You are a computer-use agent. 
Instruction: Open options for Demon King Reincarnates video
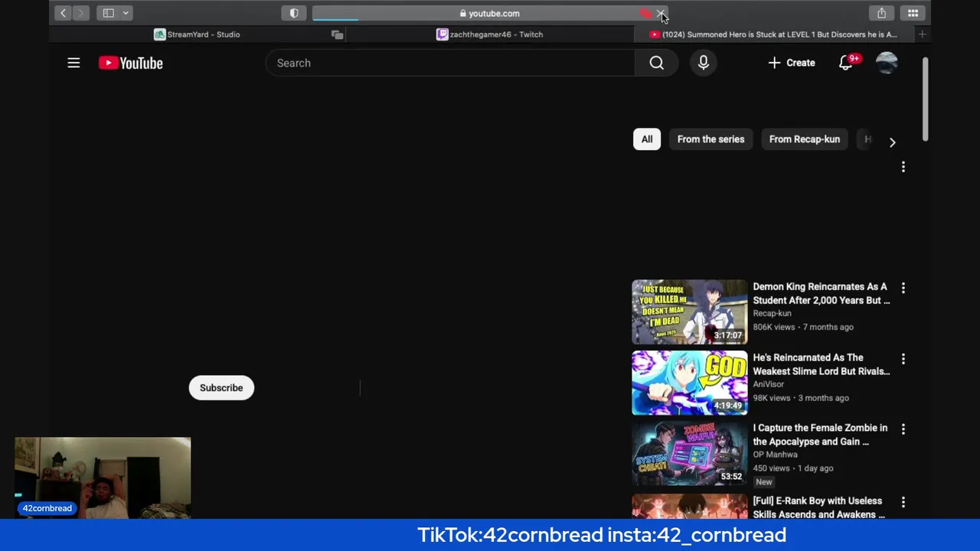[903, 288]
